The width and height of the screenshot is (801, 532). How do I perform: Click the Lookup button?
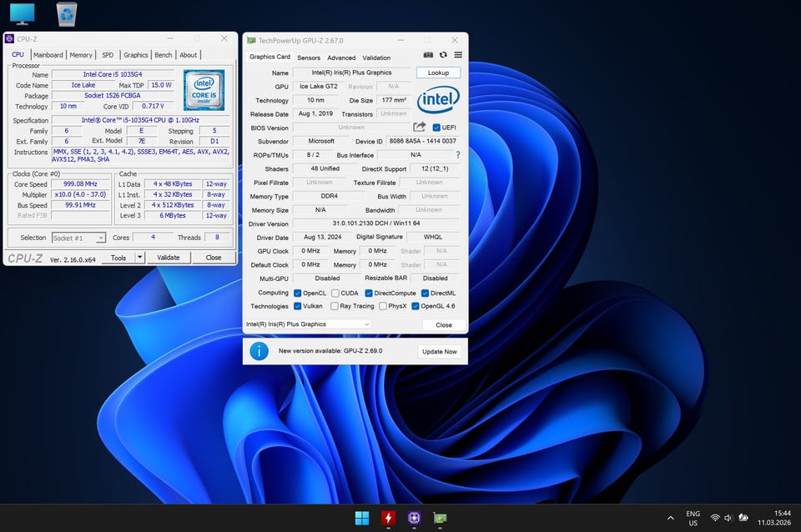coord(438,73)
